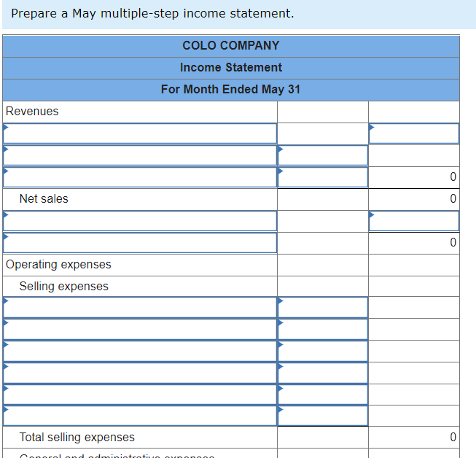Screen dimensions: 476x458
Task: Open the dropdown directly above Total selling expenses
Action: pos(140,416)
